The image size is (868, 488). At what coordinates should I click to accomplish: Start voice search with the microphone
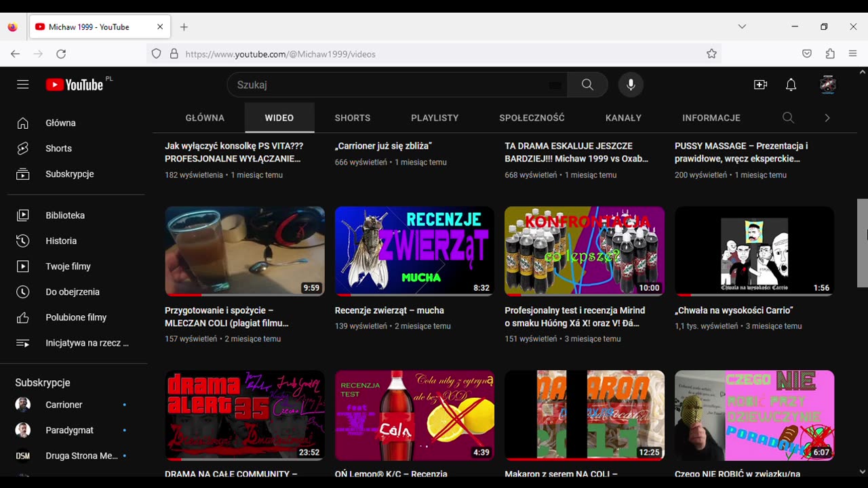click(631, 85)
